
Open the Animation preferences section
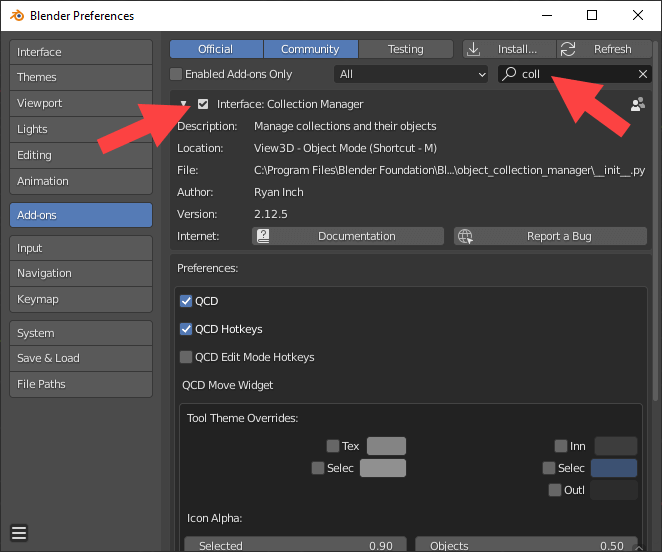81,181
